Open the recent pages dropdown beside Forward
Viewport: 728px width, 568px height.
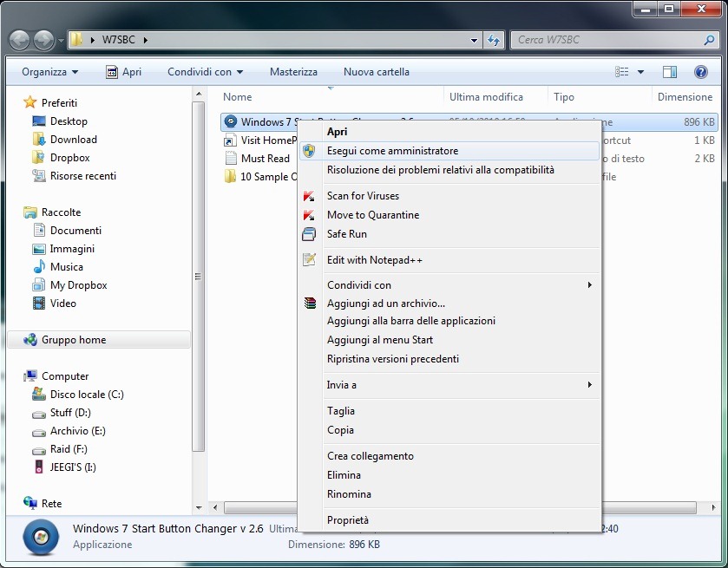point(61,41)
